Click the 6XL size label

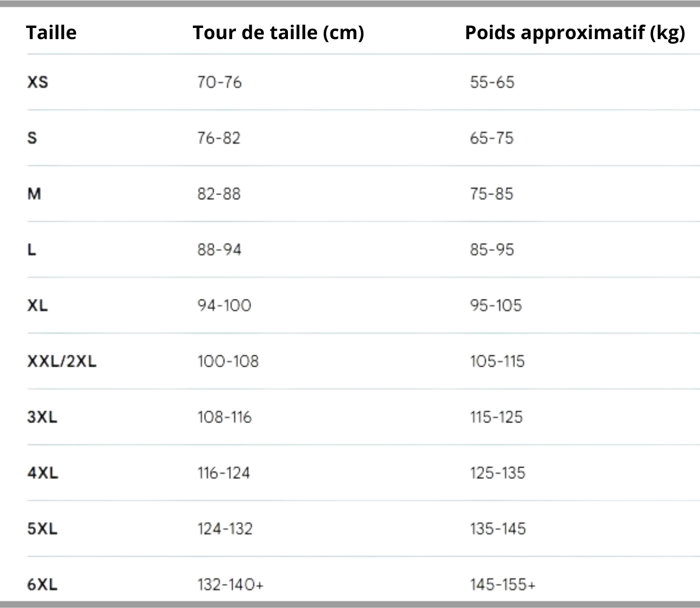point(42,585)
